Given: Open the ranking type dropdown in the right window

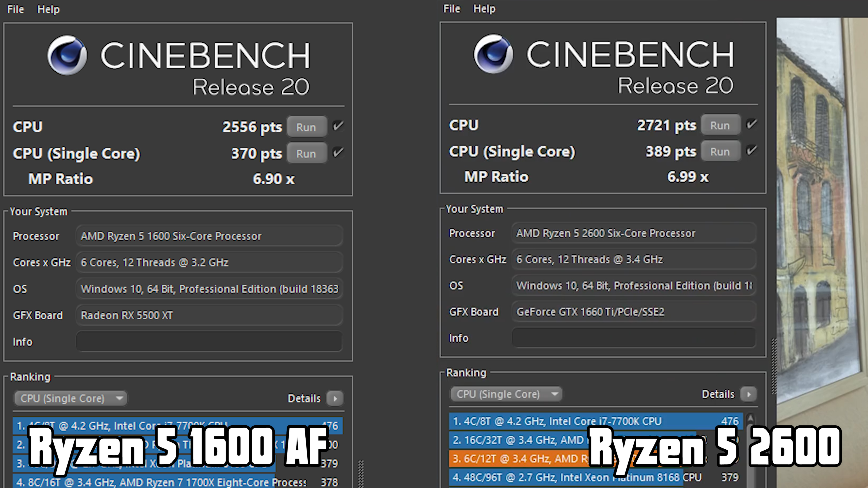Looking at the screenshot, I should (506, 394).
